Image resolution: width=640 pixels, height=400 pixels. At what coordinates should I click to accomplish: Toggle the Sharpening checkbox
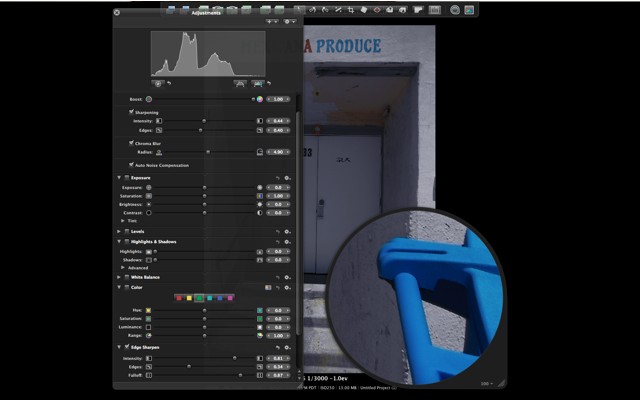coord(131,111)
